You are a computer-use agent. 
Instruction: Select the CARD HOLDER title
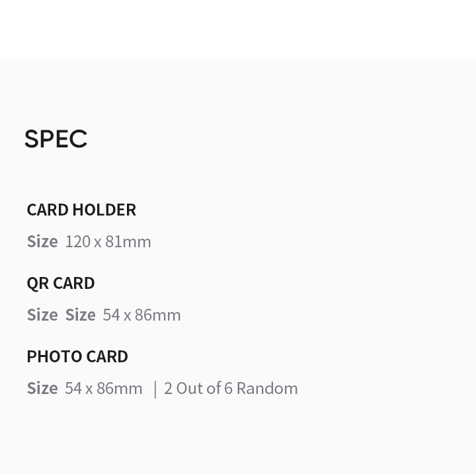coord(81,210)
